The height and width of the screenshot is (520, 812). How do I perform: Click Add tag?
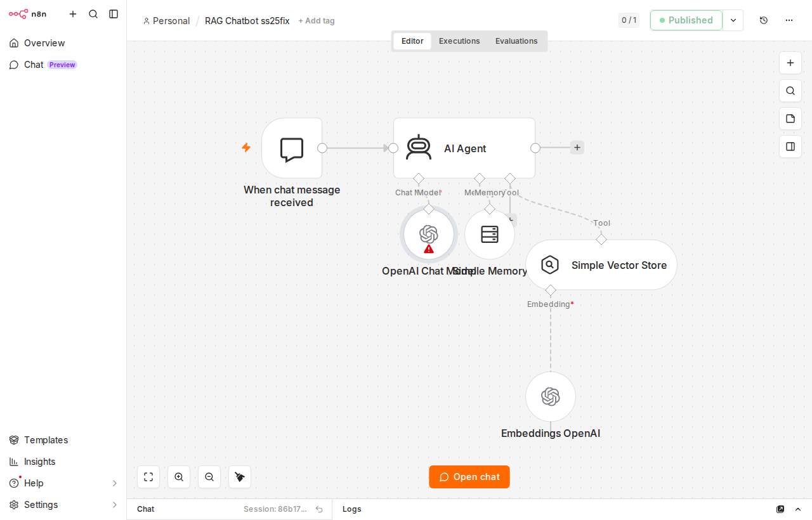(x=317, y=21)
